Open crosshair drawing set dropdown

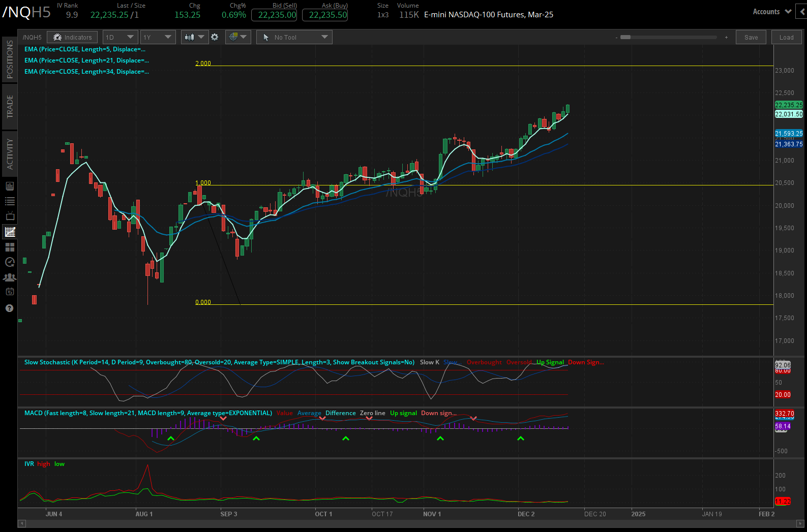(238, 37)
